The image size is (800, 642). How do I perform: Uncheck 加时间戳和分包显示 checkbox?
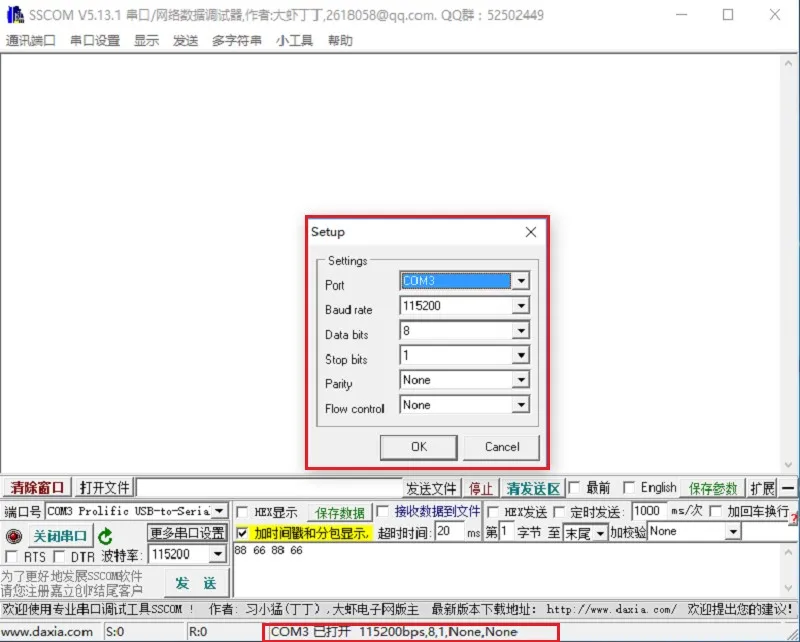[x=242, y=533]
